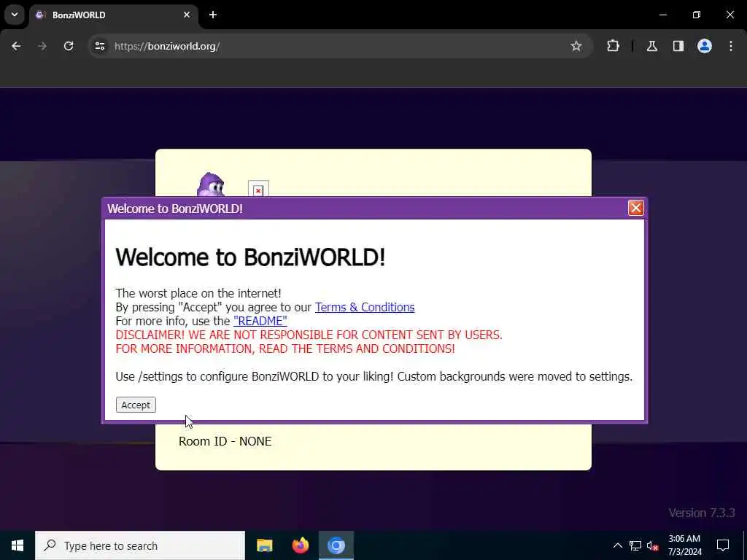Click the broken image placeholder icon

[x=258, y=190]
